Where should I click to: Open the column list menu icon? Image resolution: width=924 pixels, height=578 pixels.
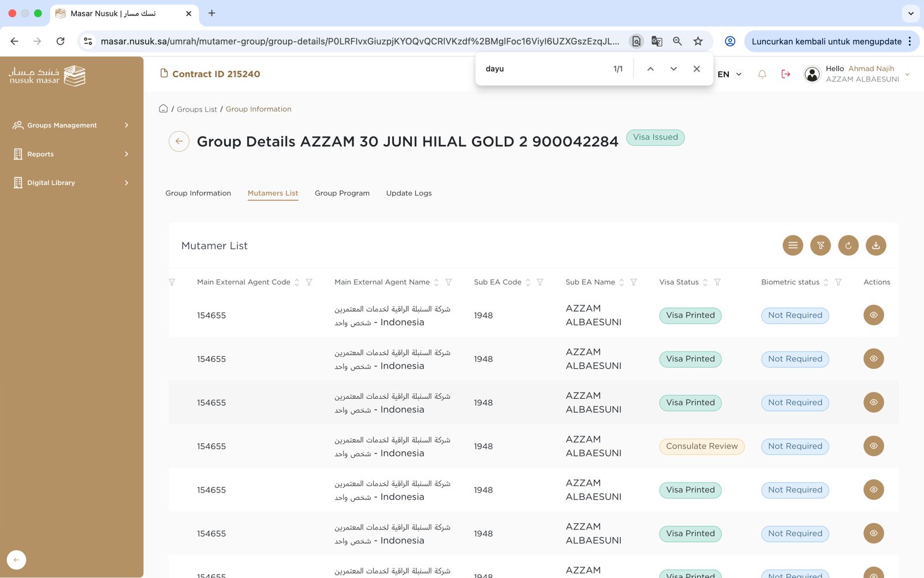(x=792, y=246)
